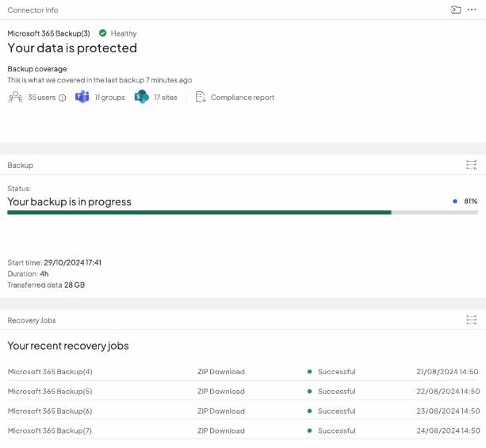486x448 pixels.
Task: Select the Microsoft 365 Backup(7) recovery job
Action: tap(50, 431)
